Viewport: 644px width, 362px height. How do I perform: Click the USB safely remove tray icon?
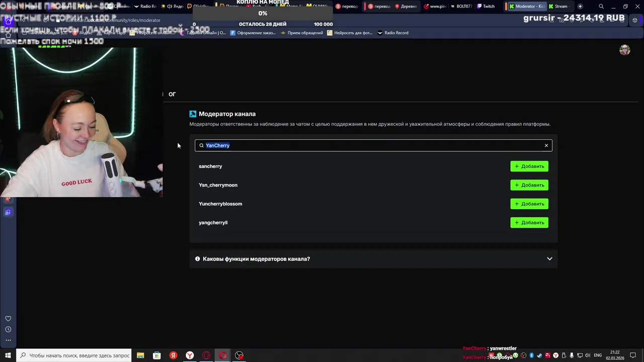point(563,355)
